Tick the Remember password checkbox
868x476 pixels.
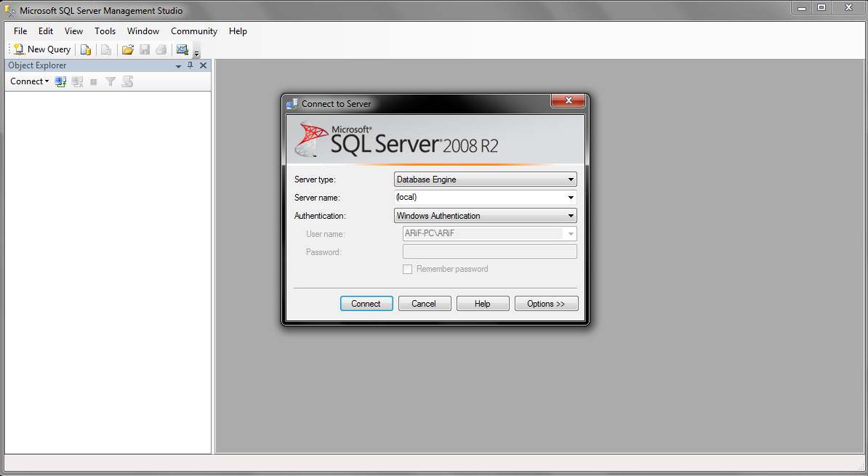pyautogui.click(x=407, y=269)
